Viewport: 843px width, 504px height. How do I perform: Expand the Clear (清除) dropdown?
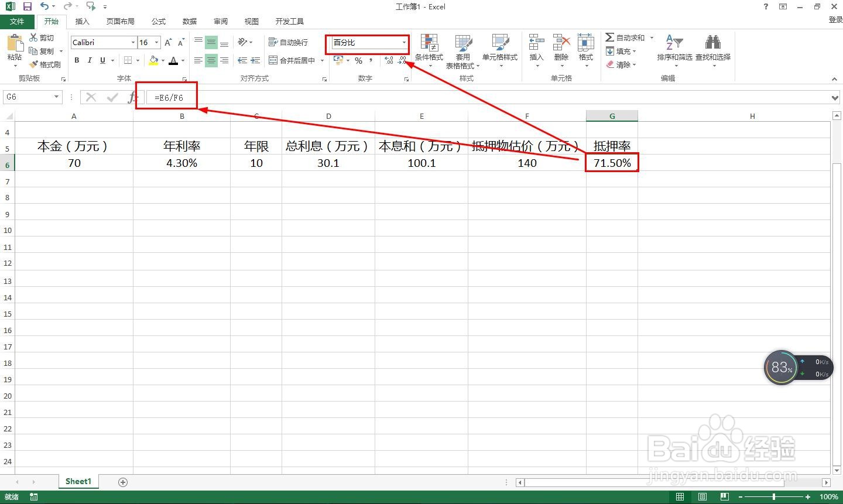(x=635, y=65)
